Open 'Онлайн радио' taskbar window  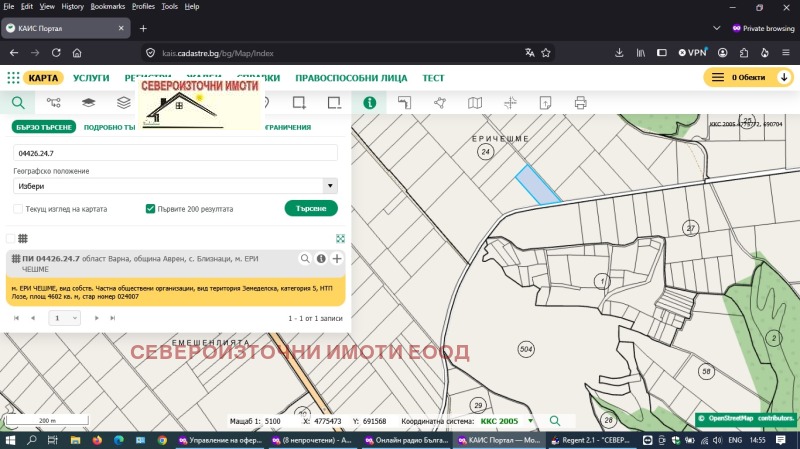coord(407,440)
